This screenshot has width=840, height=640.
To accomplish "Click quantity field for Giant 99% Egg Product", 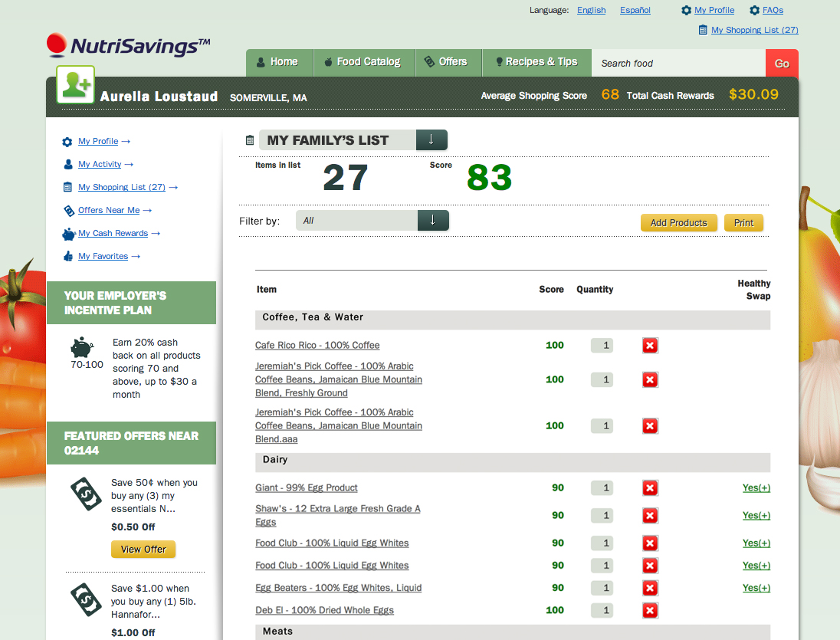I will coord(602,488).
